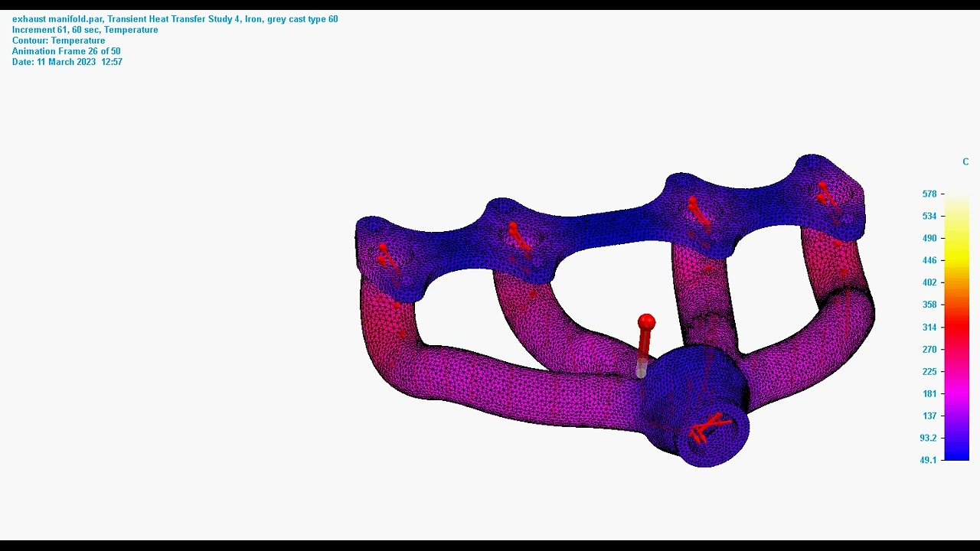Click the 402 legend value

tap(929, 283)
